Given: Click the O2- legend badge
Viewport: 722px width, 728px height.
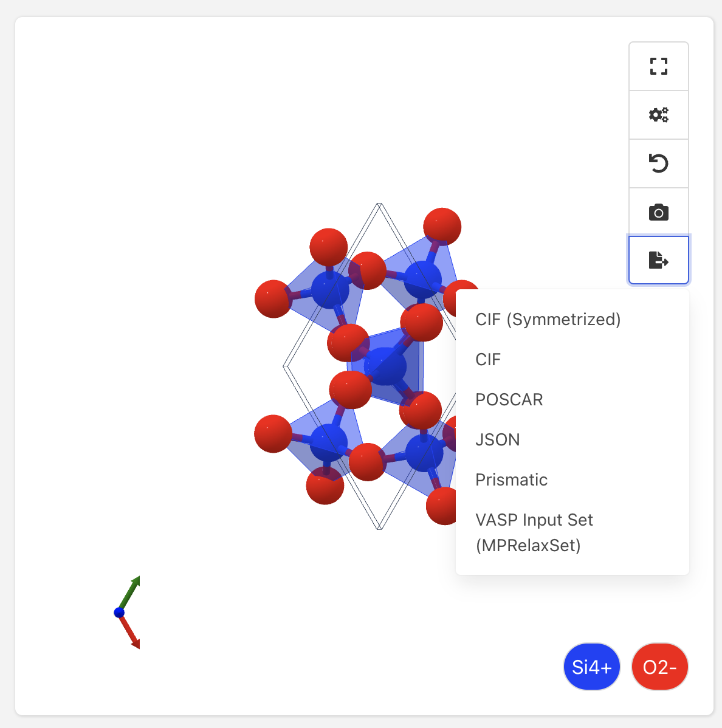Looking at the screenshot, I should pos(660,667).
